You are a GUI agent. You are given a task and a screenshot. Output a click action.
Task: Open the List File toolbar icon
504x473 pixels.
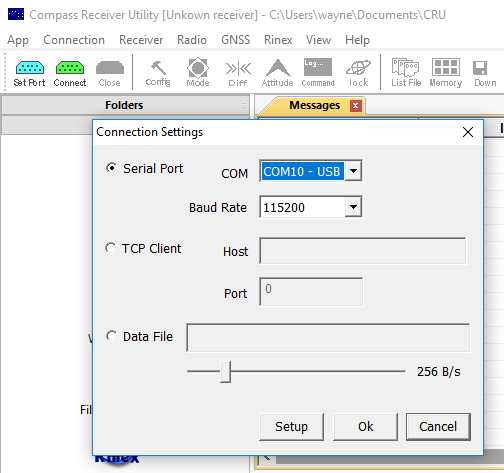(x=406, y=73)
